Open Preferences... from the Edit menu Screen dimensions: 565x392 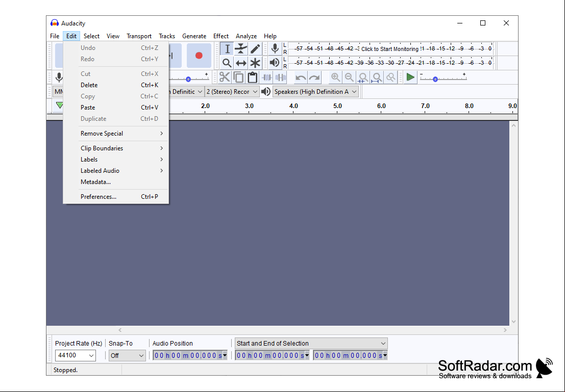pyautogui.click(x=116, y=197)
